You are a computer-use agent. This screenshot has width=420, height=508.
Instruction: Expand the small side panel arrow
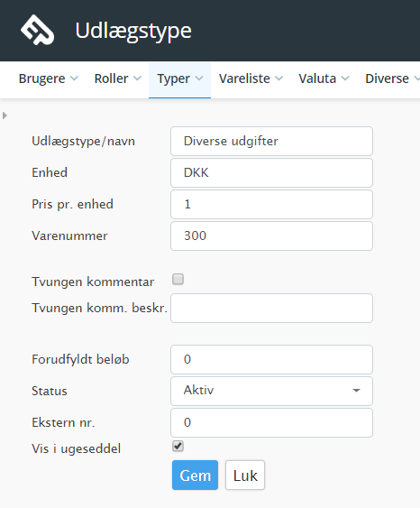pos(5,115)
